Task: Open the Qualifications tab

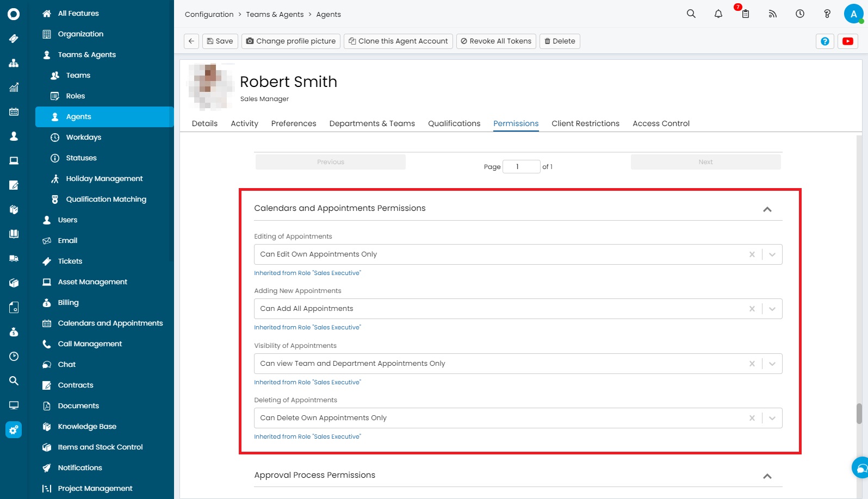Action: point(454,123)
